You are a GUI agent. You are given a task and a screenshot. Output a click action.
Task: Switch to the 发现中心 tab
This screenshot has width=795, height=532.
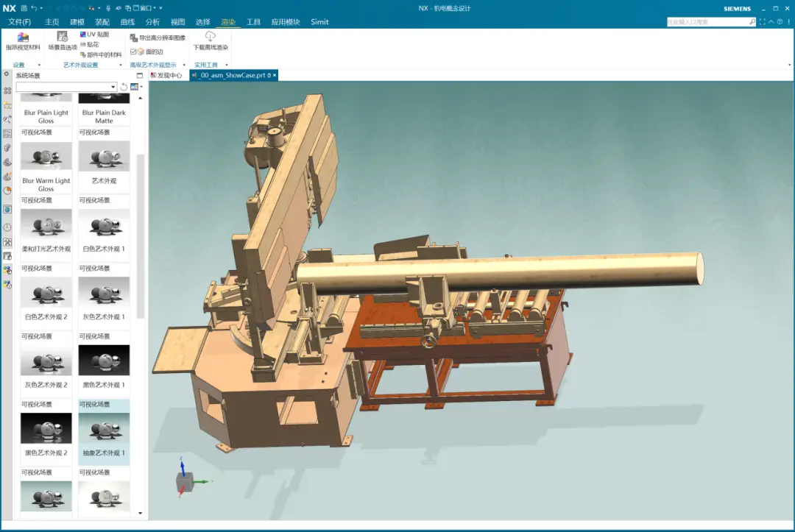(x=166, y=75)
